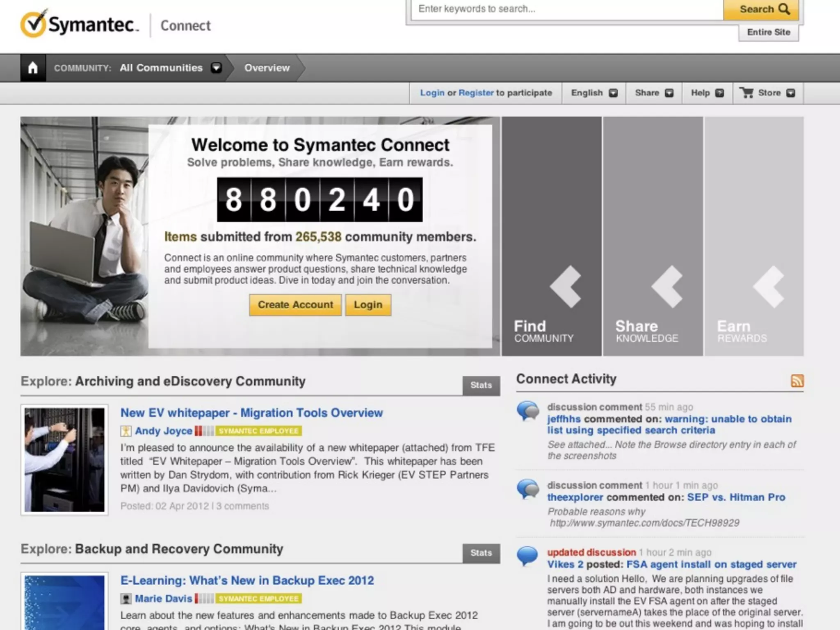Open Marie Davis's profile link
The image size is (840, 630).
(x=164, y=599)
